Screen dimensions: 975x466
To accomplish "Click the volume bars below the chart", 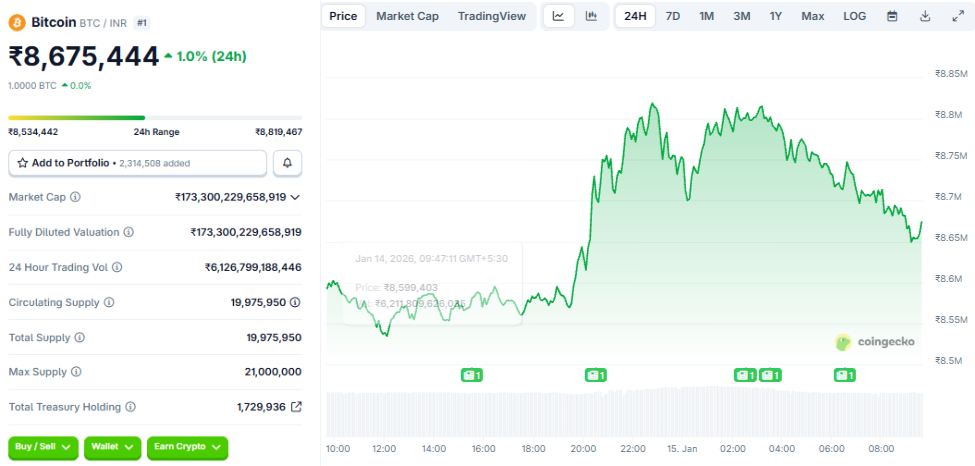I will (x=624, y=413).
